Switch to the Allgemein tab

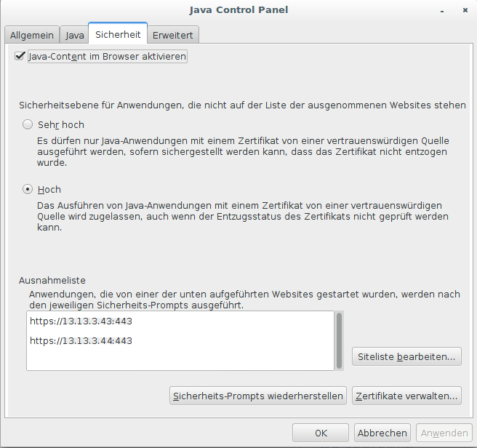[32, 35]
